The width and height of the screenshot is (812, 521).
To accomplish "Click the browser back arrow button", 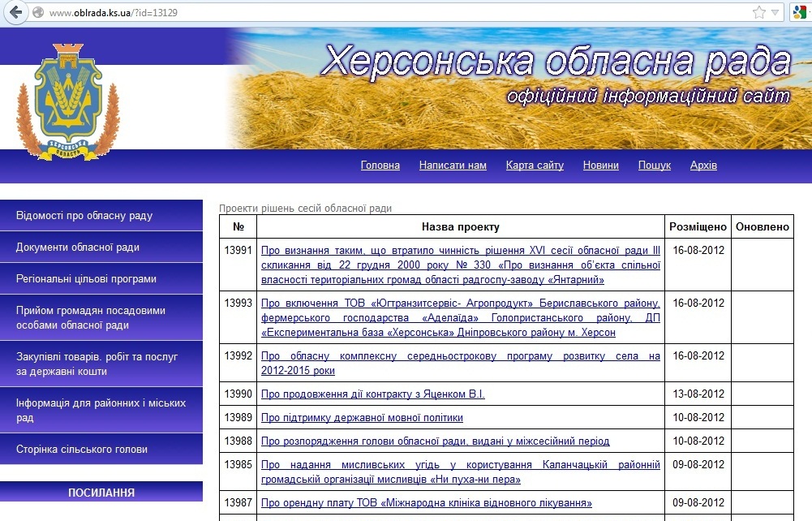I will [15, 12].
